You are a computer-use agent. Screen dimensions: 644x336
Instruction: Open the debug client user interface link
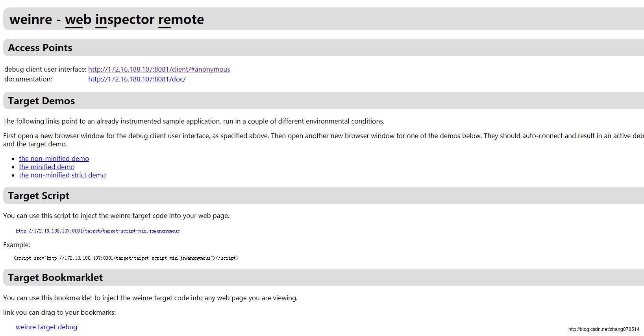click(159, 69)
